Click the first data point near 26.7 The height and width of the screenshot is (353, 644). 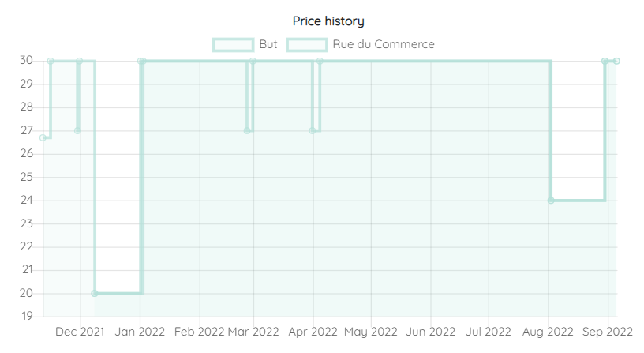pyautogui.click(x=43, y=137)
